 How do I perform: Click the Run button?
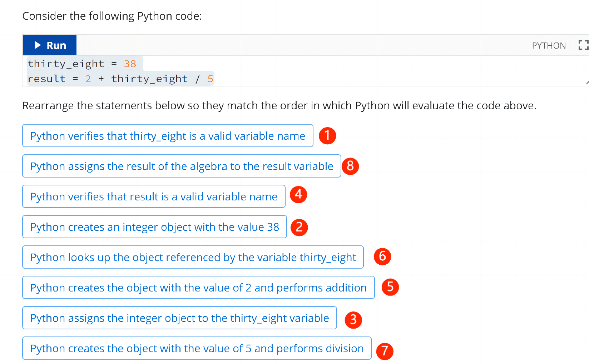point(50,45)
